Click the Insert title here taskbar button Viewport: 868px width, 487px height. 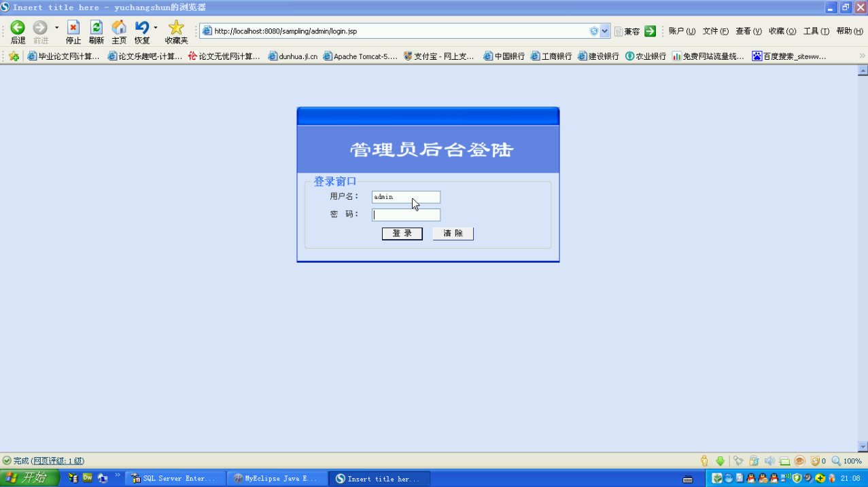tap(379, 479)
